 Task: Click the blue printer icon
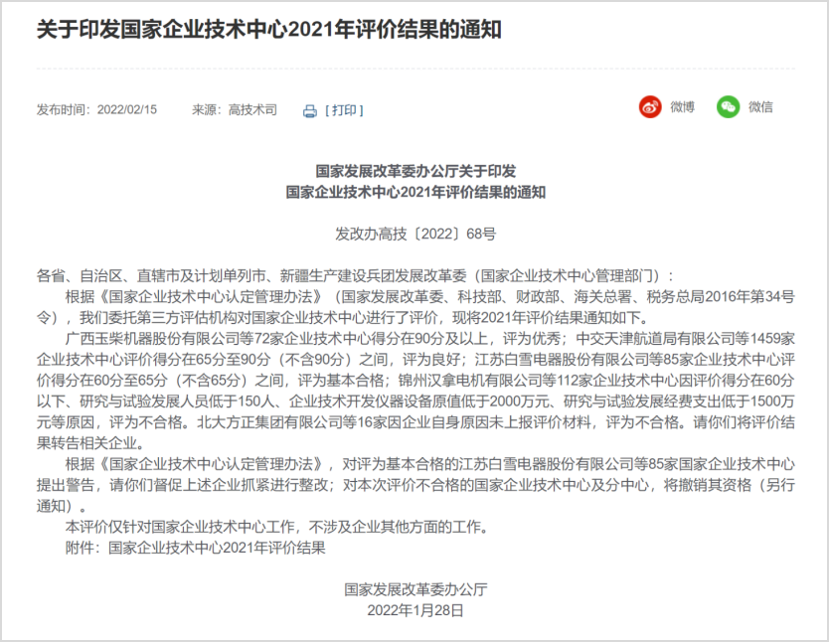(x=309, y=110)
